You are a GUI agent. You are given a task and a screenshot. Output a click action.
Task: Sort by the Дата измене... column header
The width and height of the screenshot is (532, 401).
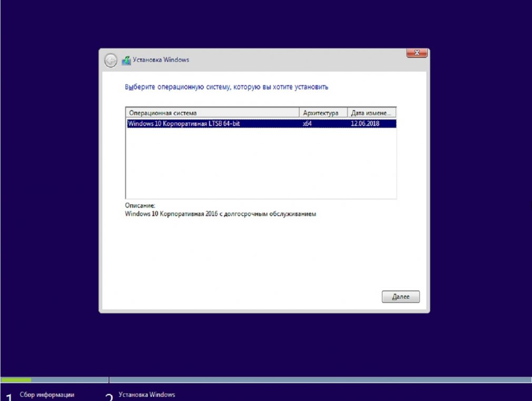coord(372,113)
